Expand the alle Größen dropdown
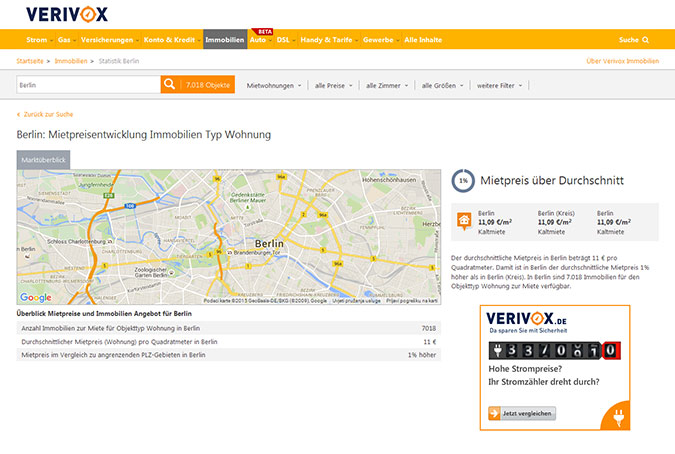 pos(443,86)
